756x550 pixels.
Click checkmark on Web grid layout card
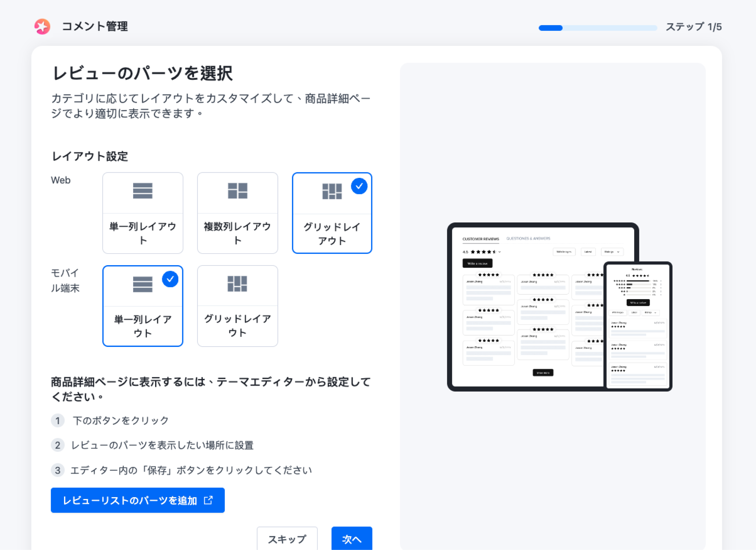(359, 186)
